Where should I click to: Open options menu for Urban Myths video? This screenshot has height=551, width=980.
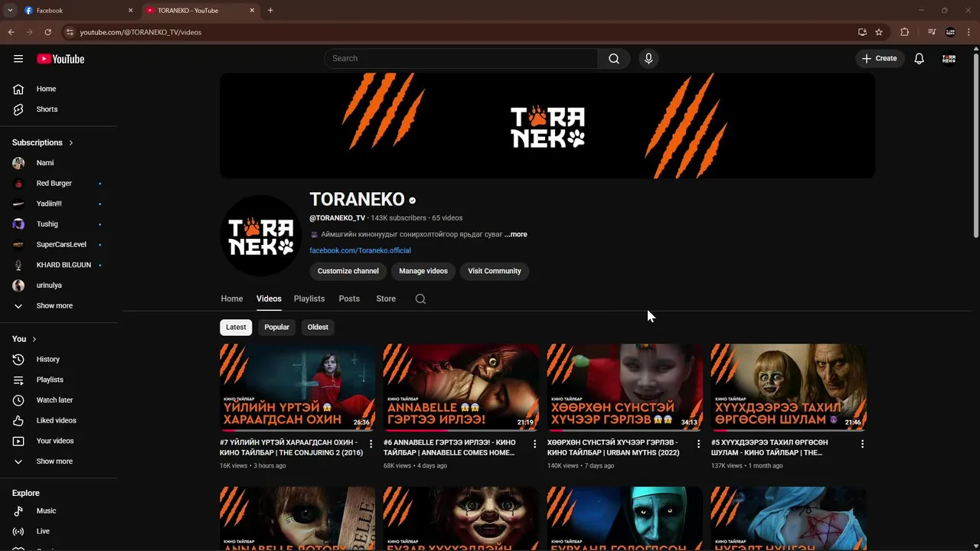(698, 444)
